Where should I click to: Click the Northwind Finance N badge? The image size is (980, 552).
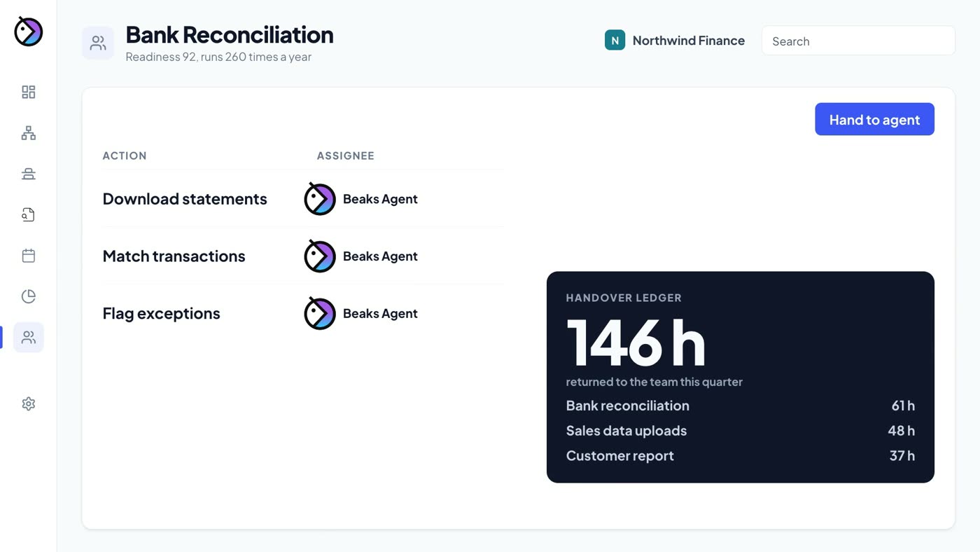tap(615, 41)
